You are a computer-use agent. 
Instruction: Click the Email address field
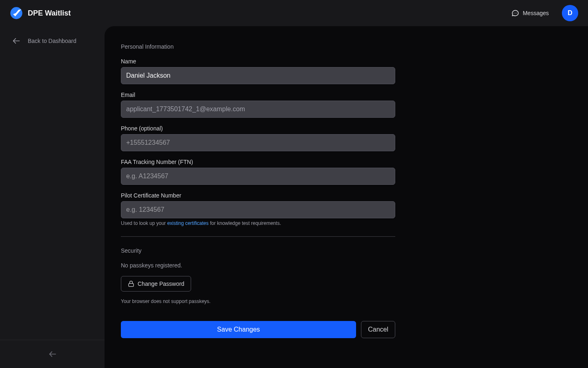258,109
